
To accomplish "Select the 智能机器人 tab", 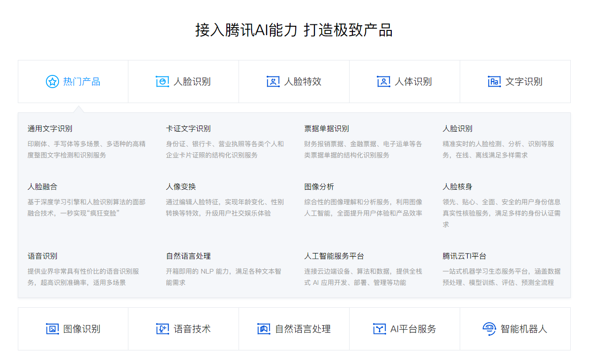I will click(515, 329).
